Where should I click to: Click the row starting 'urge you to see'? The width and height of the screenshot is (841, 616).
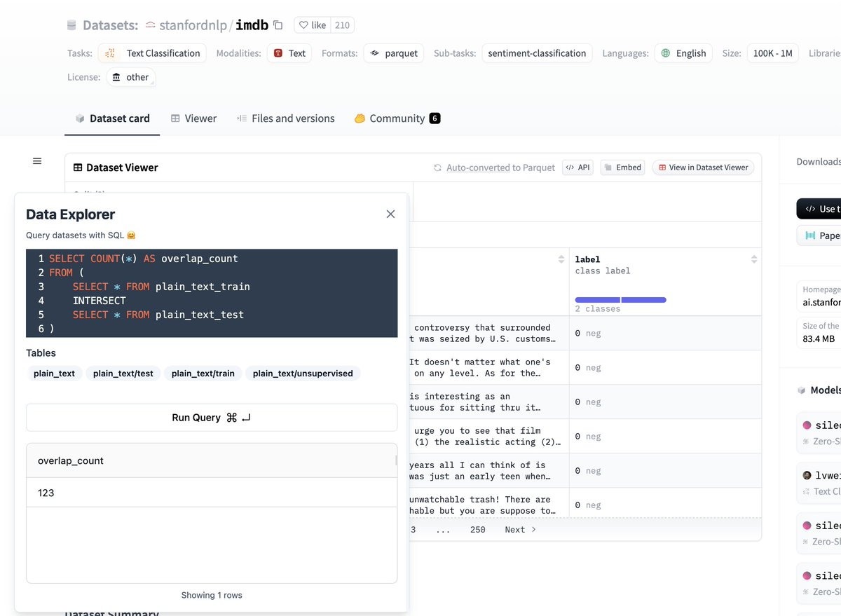pos(584,437)
